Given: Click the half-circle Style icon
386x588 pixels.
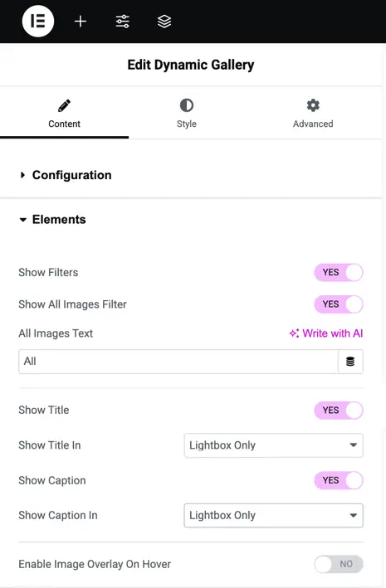Looking at the screenshot, I should [187, 105].
